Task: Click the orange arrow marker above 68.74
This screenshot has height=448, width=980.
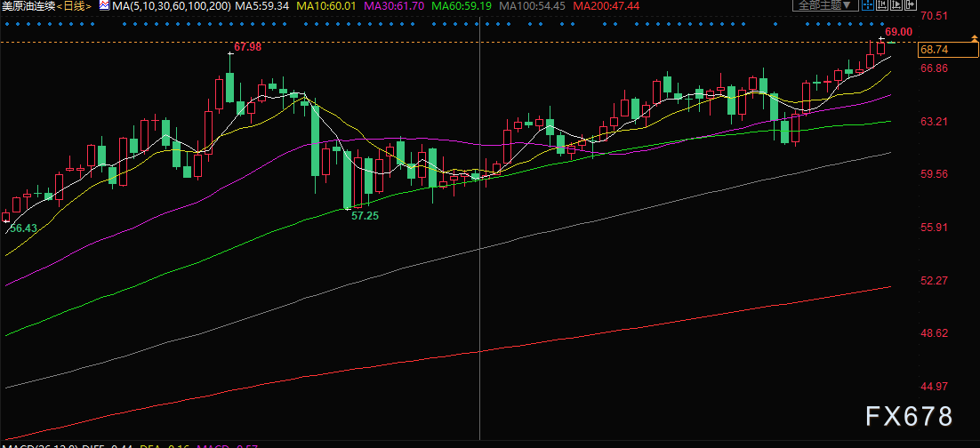Action: pyautogui.click(x=975, y=39)
